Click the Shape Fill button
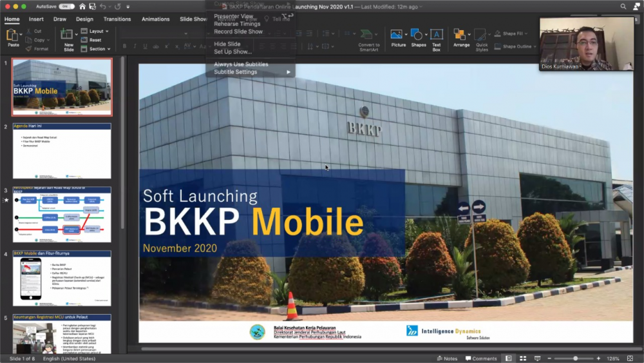Image resolution: width=644 pixels, height=363 pixels. click(510, 34)
